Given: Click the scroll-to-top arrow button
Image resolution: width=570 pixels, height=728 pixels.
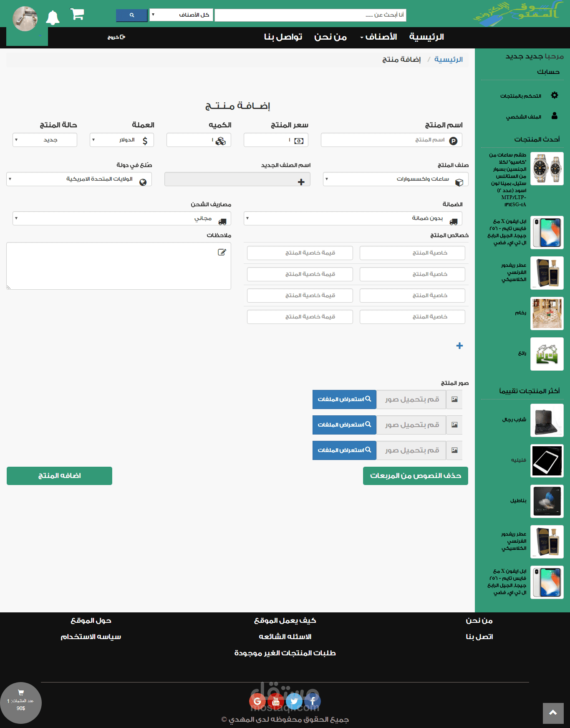Looking at the screenshot, I should 553,713.
